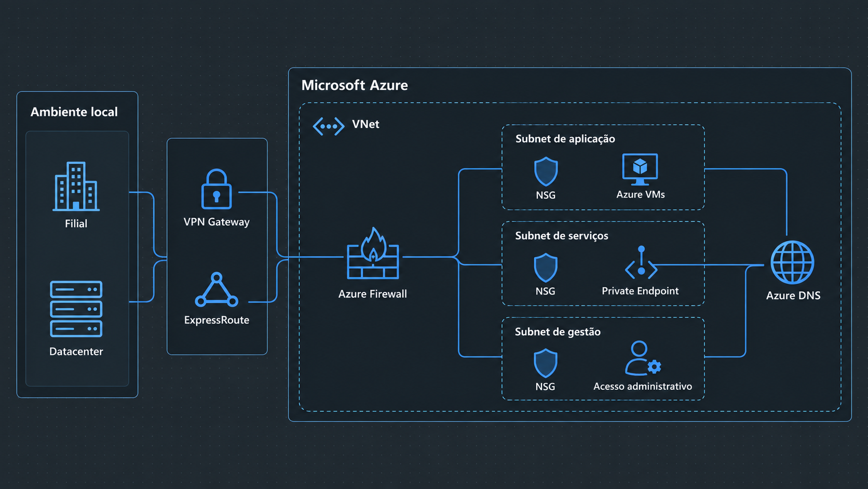
Task: Click the 'VPN Gateway' label text
Action: [216, 222]
